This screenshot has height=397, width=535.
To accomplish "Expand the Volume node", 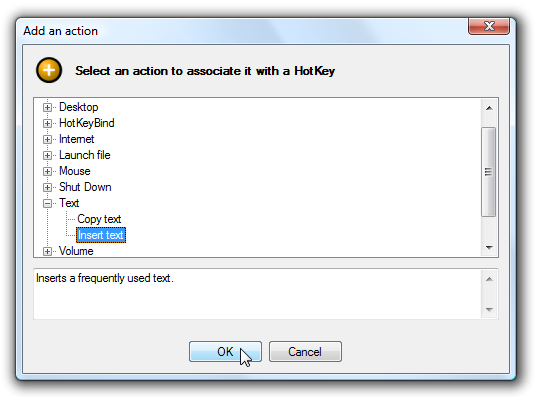I will pyautogui.click(x=47, y=251).
